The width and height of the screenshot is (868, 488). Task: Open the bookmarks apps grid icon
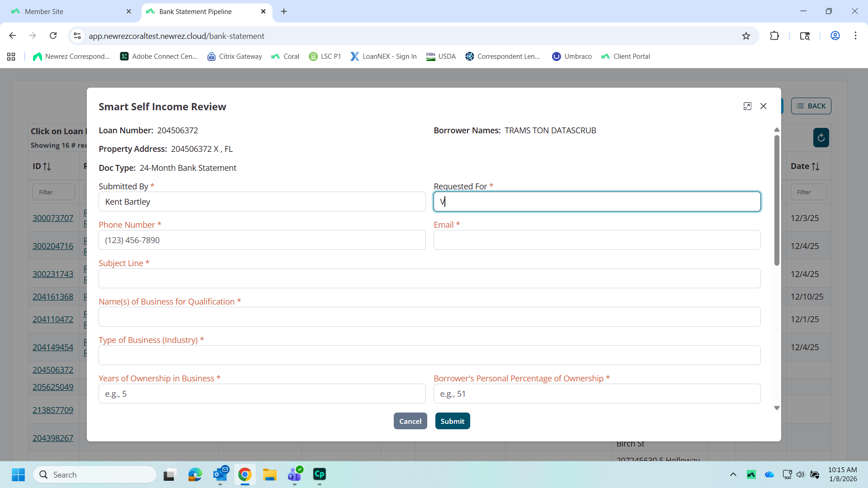[x=11, y=56]
